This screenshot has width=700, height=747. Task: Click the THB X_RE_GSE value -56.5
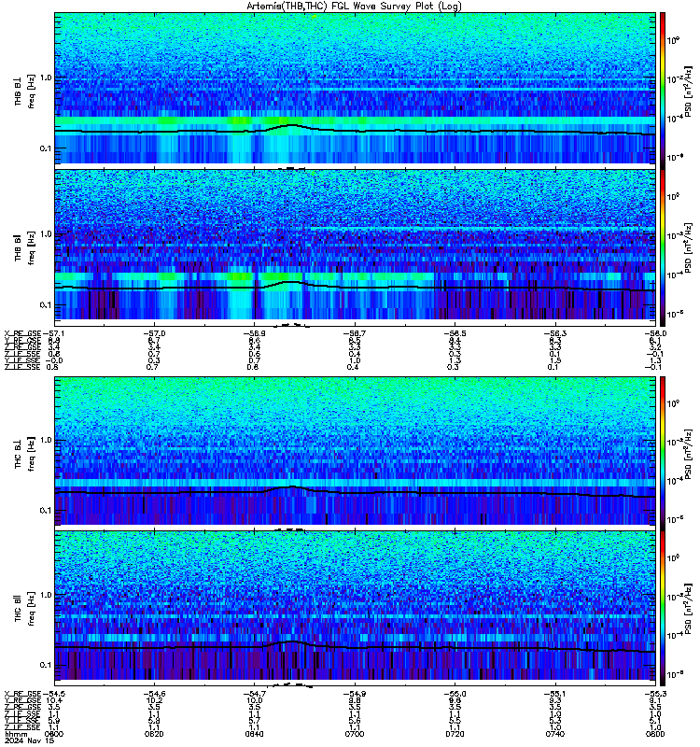click(x=455, y=333)
